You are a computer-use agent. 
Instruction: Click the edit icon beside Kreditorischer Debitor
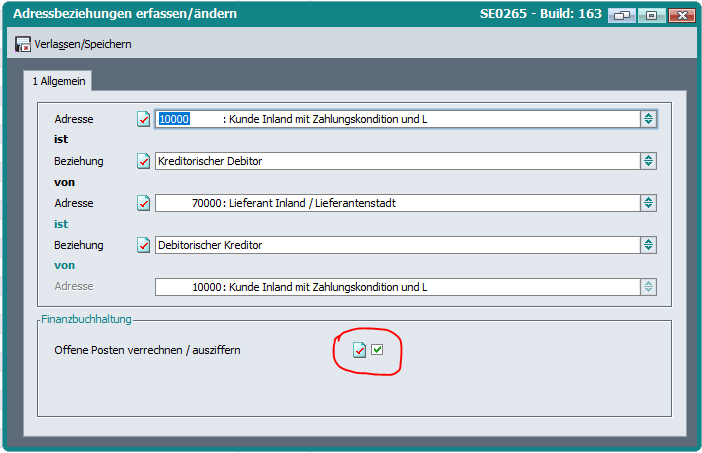144,161
